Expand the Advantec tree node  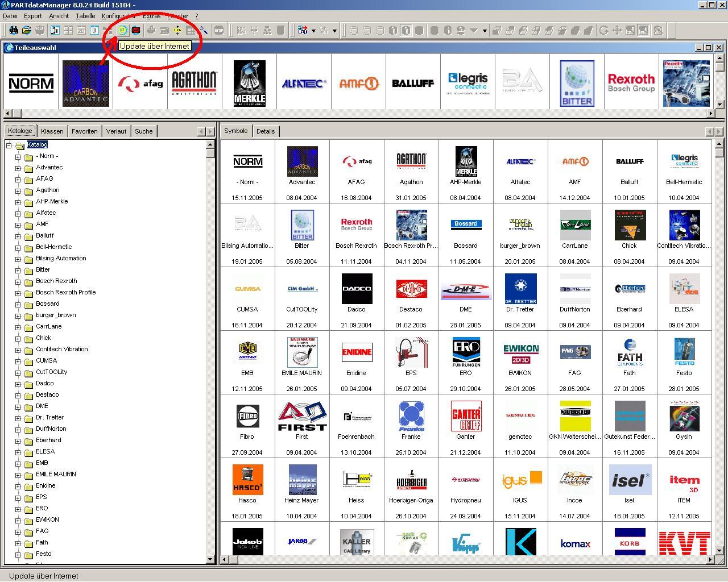point(18,168)
